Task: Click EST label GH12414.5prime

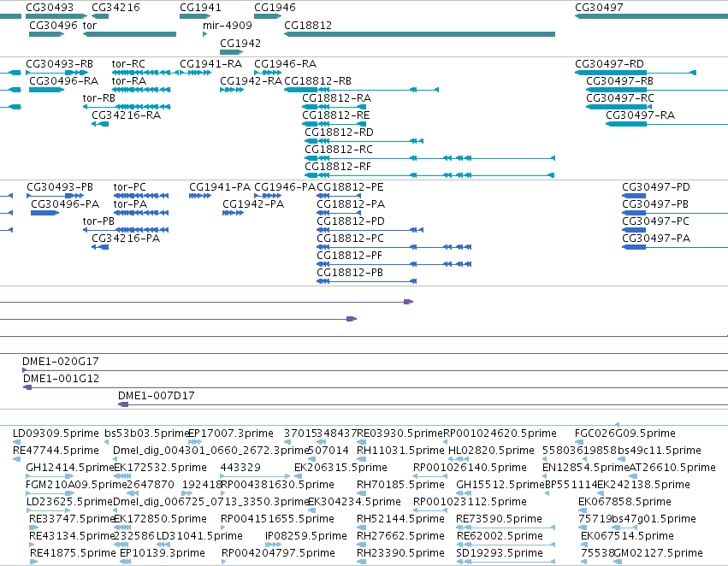Action: (69, 469)
